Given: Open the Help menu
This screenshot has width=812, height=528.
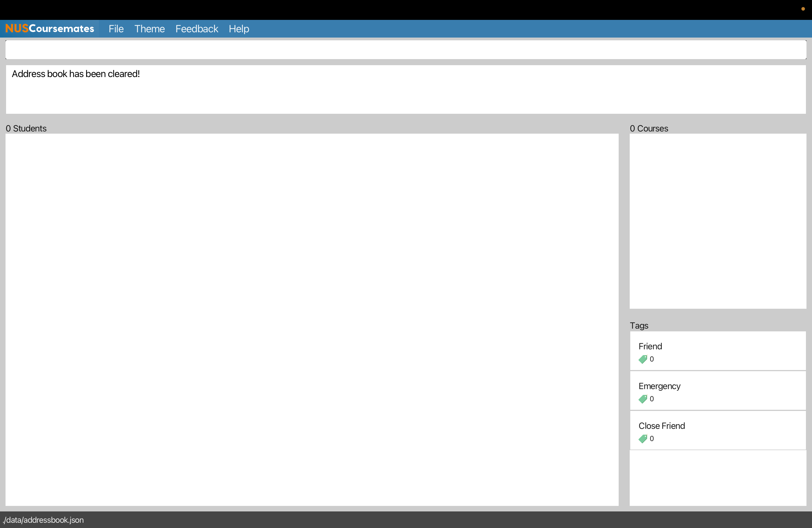Looking at the screenshot, I should (x=239, y=29).
